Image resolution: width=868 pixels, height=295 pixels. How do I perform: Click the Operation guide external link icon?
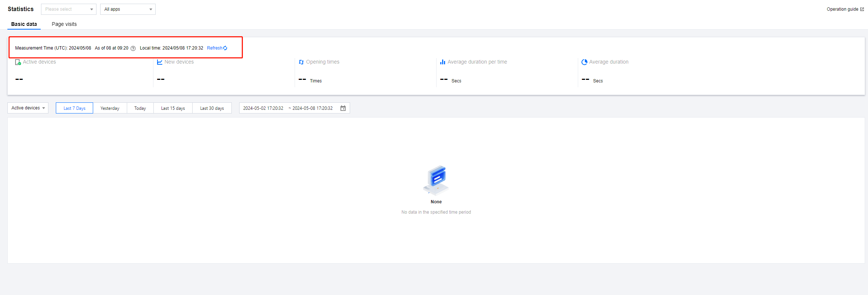pos(862,9)
